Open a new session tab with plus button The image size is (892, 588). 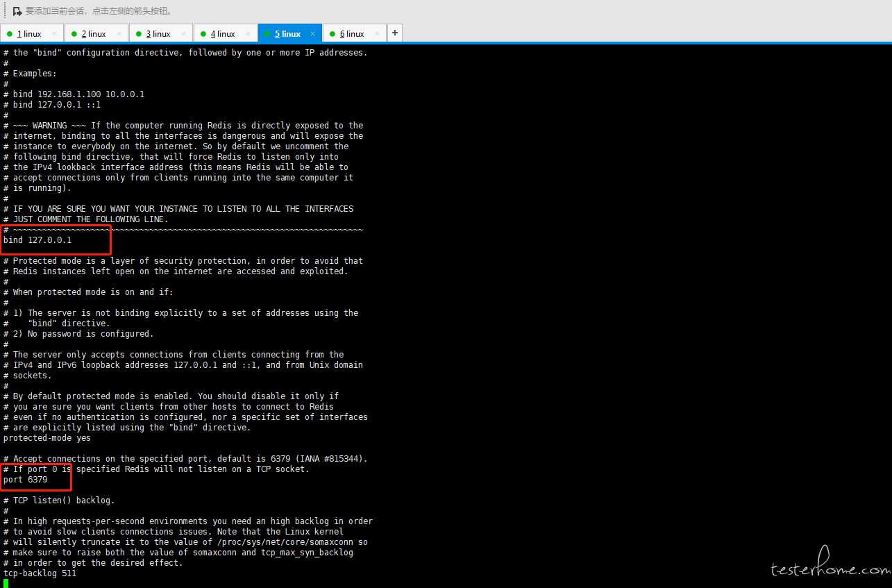click(x=394, y=33)
